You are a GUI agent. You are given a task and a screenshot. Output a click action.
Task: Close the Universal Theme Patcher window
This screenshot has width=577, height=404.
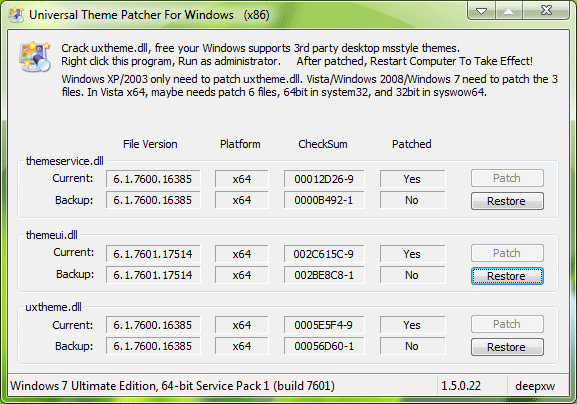tap(546, 10)
